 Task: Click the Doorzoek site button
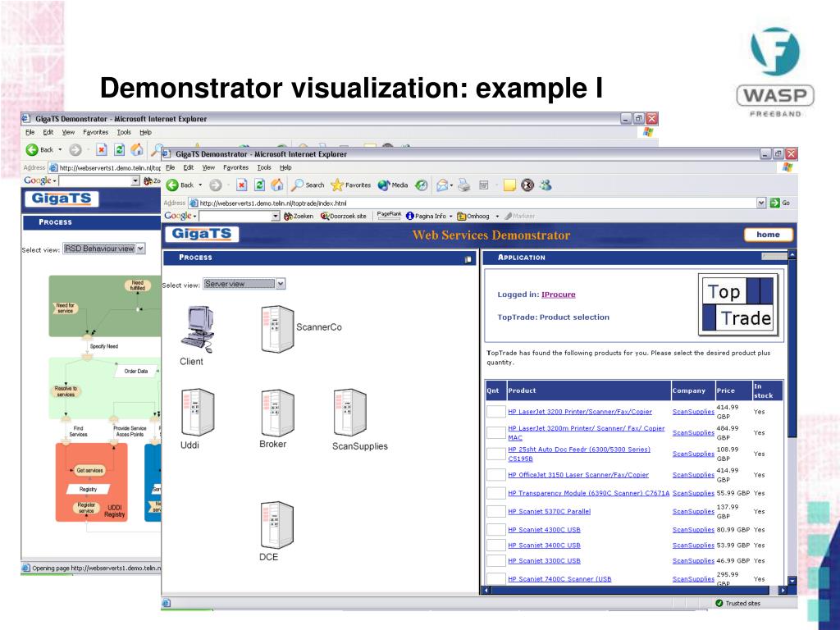pyautogui.click(x=343, y=217)
